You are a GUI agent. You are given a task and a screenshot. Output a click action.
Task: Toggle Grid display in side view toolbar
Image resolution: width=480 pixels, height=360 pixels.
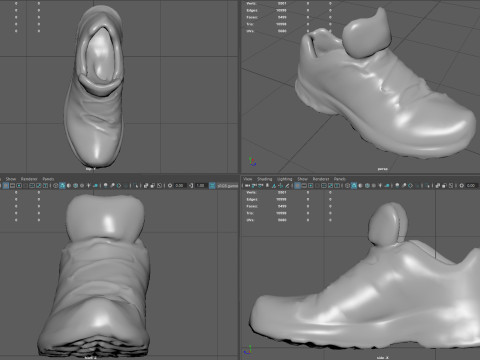point(297,185)
